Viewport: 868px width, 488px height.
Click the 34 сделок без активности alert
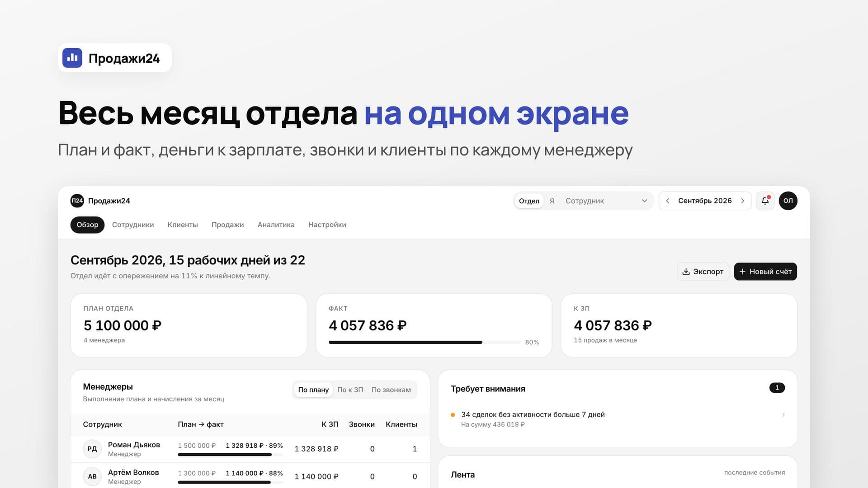[x=618, y=419]
